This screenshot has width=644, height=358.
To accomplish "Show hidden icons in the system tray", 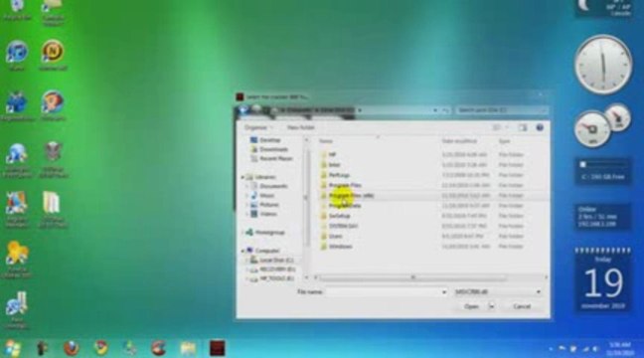I will click(x=551, y=349).
